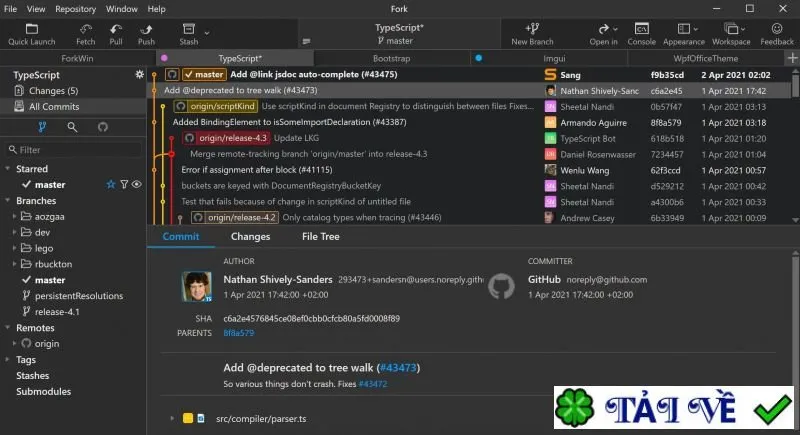Switch to the ForkWin repository tab
The height and width of the screenshot is (435, 800).
77,58
